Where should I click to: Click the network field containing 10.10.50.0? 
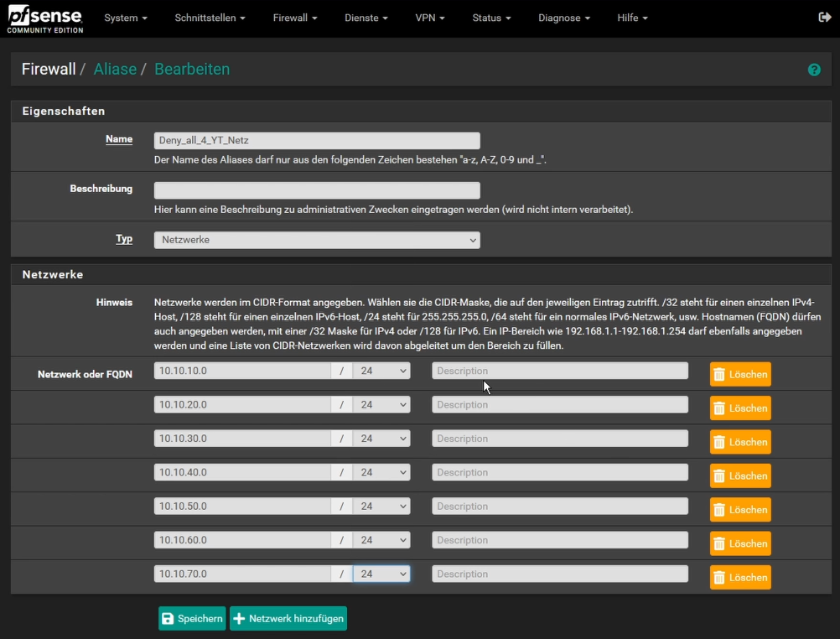(x=242, y=506)
